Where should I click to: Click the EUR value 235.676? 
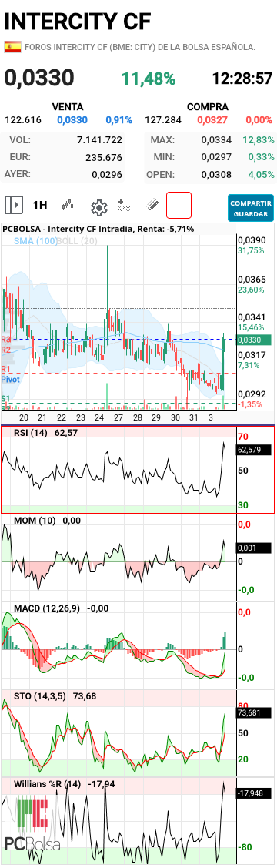104,158
